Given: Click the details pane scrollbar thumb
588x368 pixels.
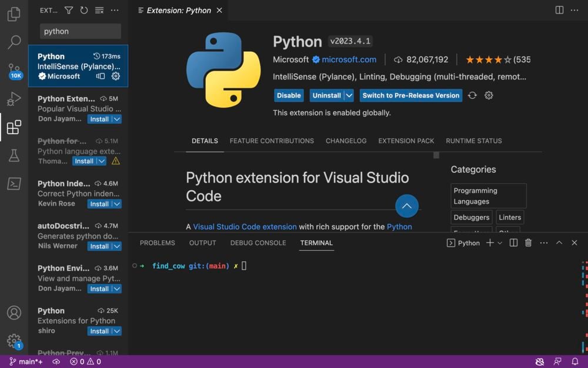Looking at the screenshot, I should tap(436, 155).
